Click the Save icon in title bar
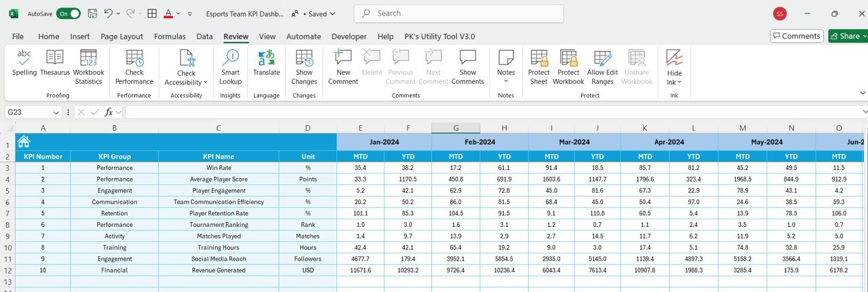Screen dimensions: 868x292 click(x=92, y=14)
